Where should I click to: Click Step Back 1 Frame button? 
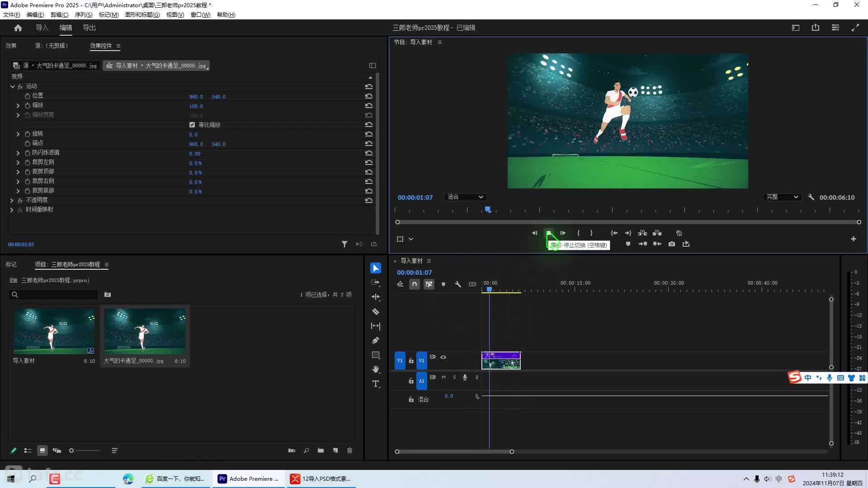tap(534, 233)
